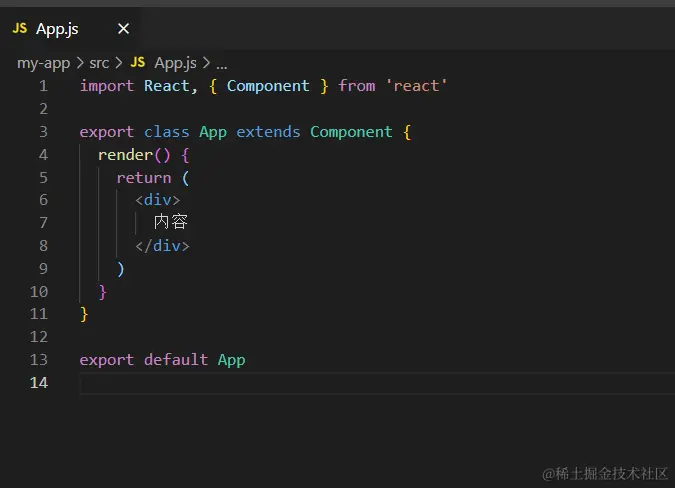Image resolution: width=675 pixels, height=488 pixels.
Task: Click 'Component' in the import braces
Action: (268, 86)
